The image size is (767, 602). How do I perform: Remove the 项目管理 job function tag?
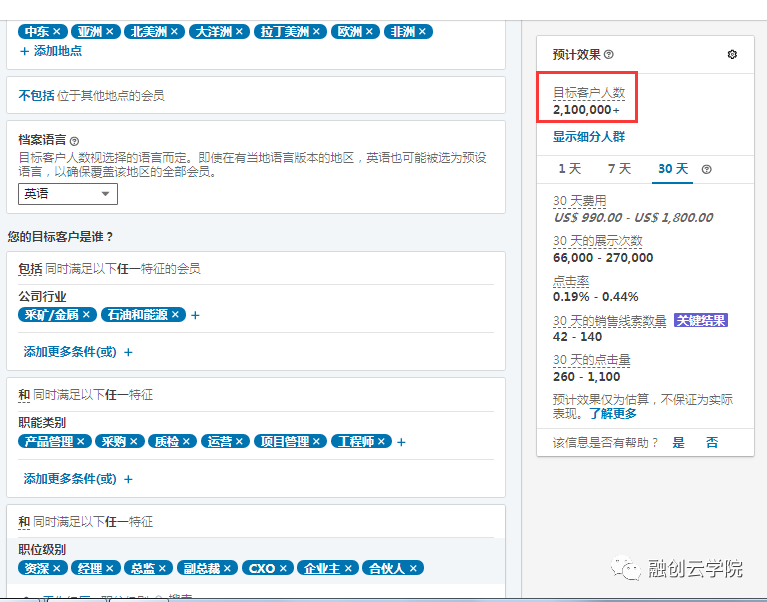[x=316, y=442]
